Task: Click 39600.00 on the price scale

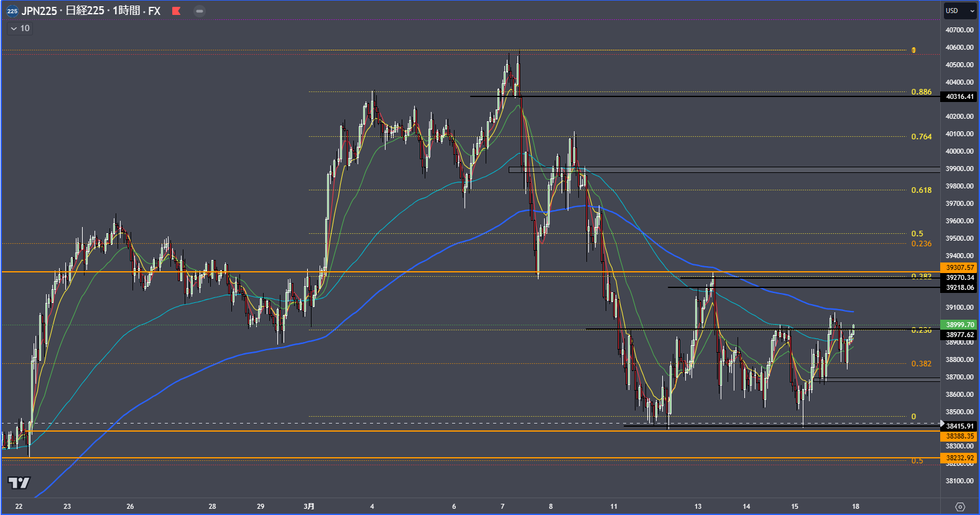Action: 959,221
